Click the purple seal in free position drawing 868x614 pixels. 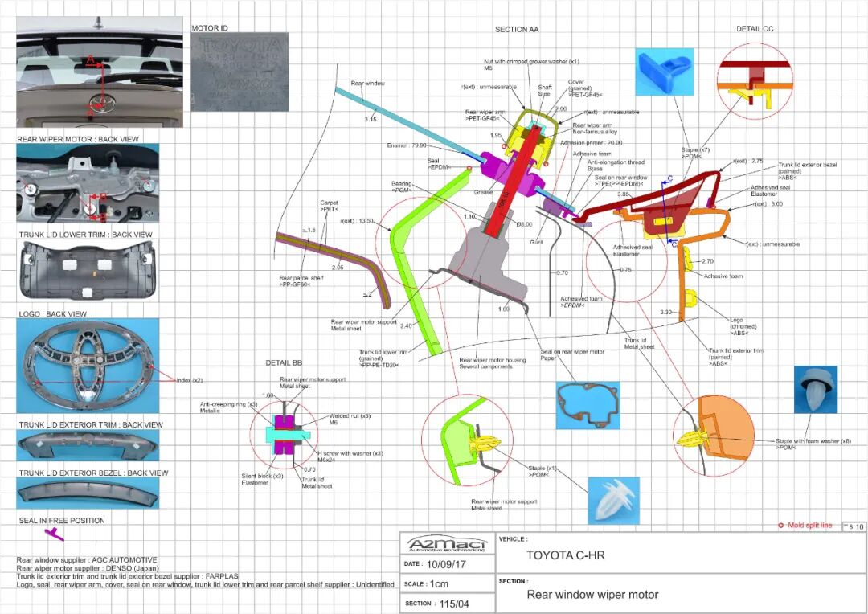coord(54,534)
